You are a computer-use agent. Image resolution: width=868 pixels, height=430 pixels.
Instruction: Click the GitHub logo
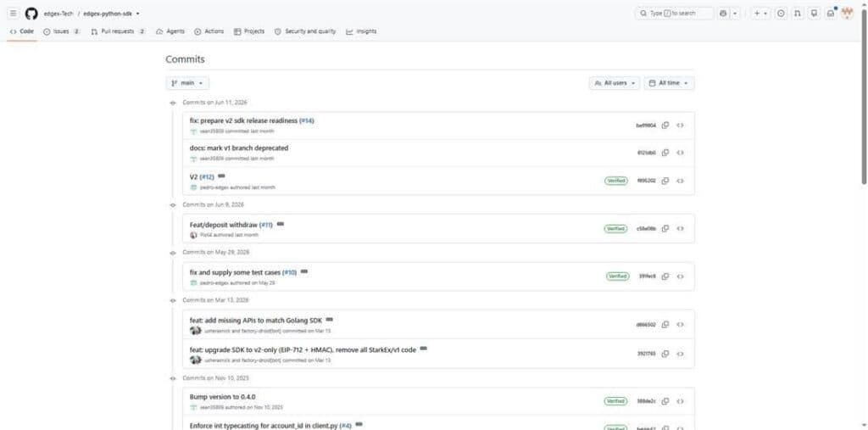click(x=31, y=14)
